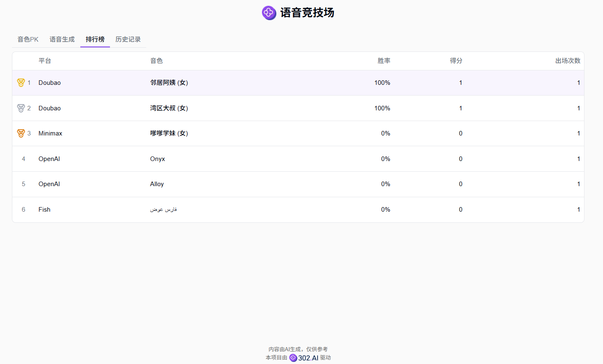
Task: Select the 排行榜 tab
Action: tap(95, 39)
